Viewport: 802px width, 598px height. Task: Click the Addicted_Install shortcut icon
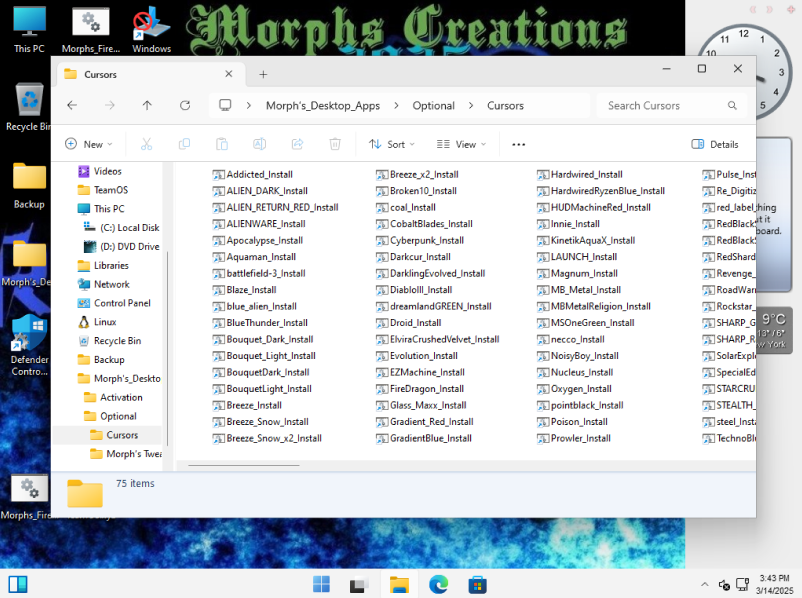[218, 174]
